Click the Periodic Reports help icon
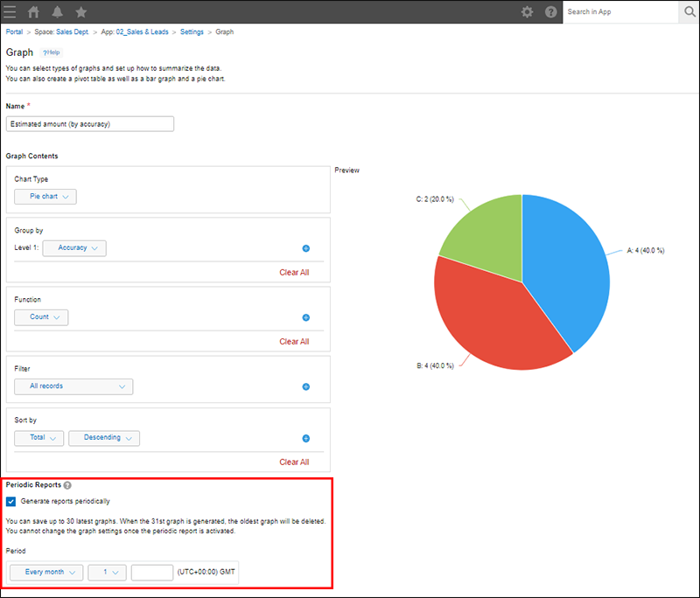Viewport: 700px width, 598px height. coord(68,485)
